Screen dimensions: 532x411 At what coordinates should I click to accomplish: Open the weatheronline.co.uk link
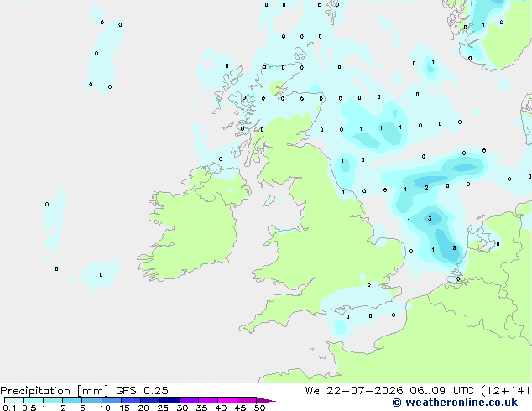click(455, 403)
